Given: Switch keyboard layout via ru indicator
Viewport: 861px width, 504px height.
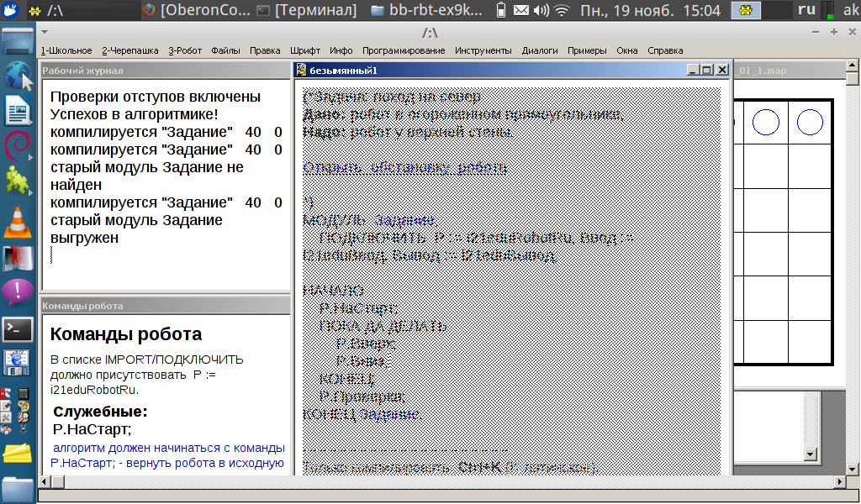Looking at the screenshot, I should (x=806, y=10).
